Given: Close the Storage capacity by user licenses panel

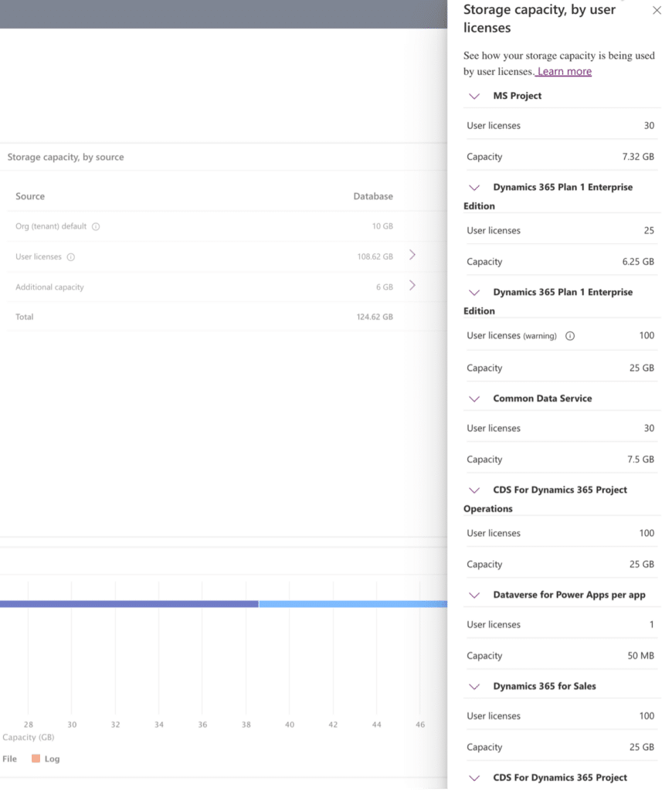Looking at the screenshot, I should 657,10.
